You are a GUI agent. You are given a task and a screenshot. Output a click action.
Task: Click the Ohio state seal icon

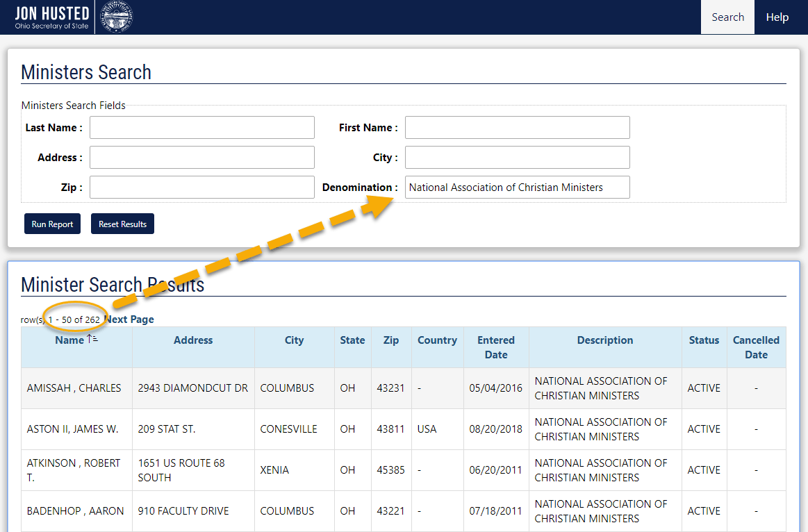point(117,17)
